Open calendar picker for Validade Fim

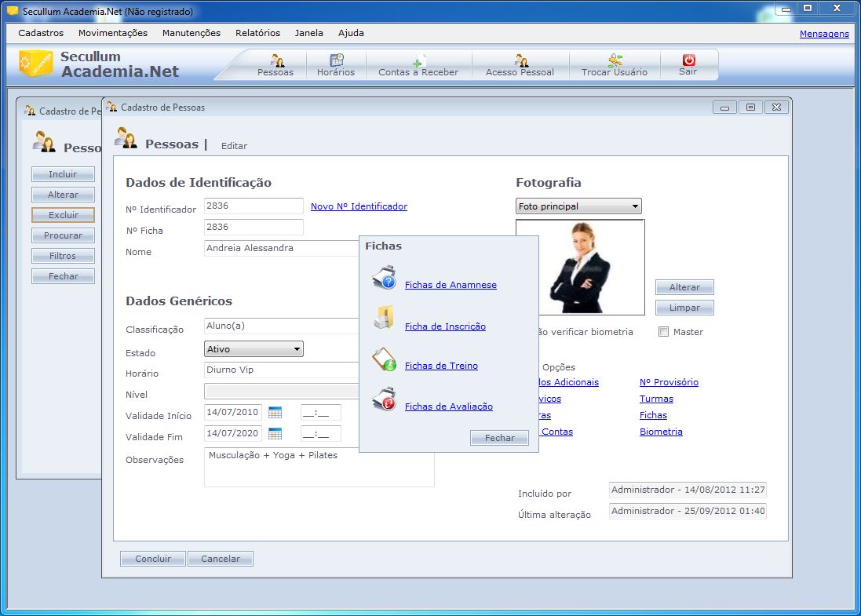click(275, 434)
